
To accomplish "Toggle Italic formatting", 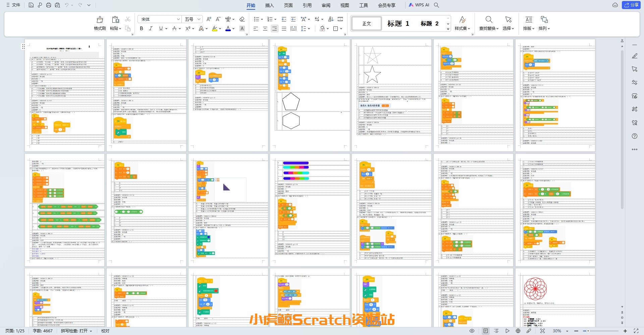I will [x=151, y=28].
